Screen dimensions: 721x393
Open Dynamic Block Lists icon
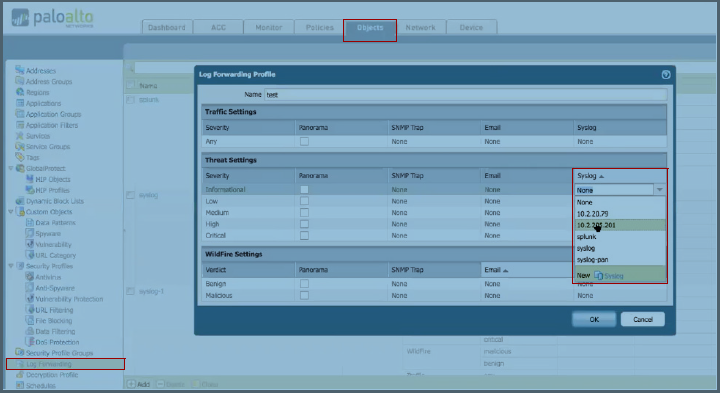coord(19,201)
